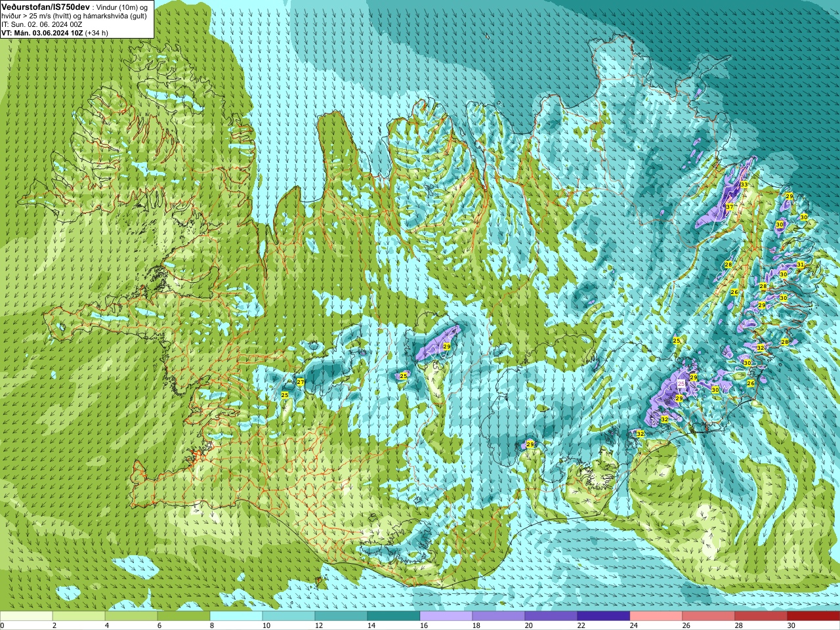Click the Veðurstofan/IS750dev title text
Image resolution: width=840 pixels, height=630 pixels.
click(45, 6)
